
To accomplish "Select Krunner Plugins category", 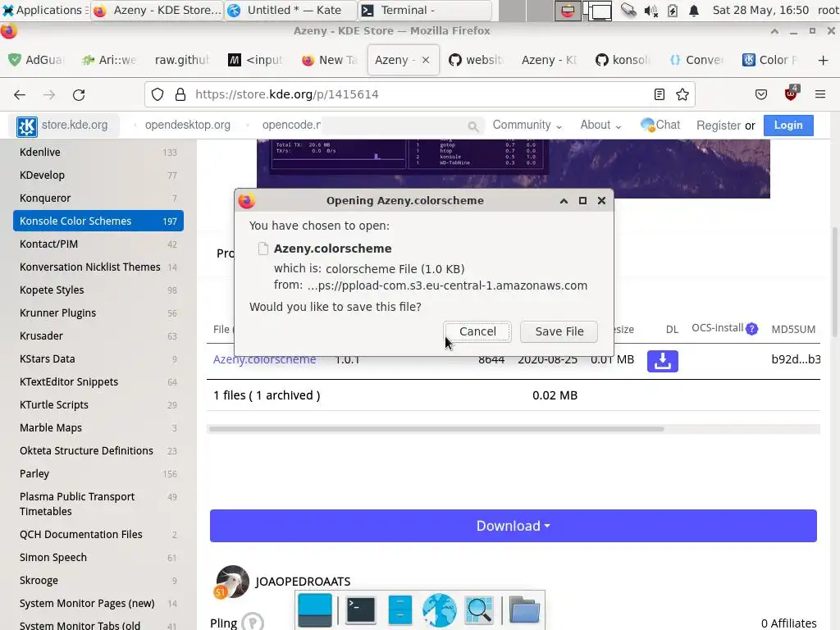I will pyautogui.click(x=98, y=313).
